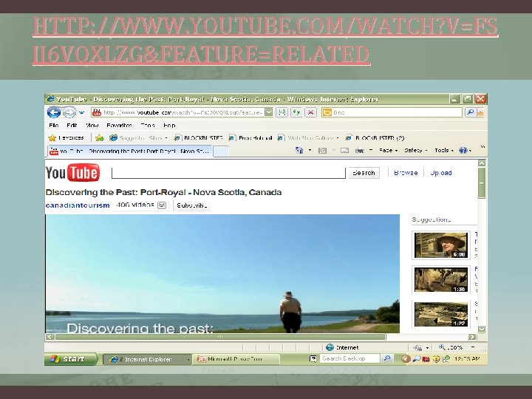Click the horizontal scrollbar left arrow
Viewport: 532px width, 399px height.
(x=50, y=337)
